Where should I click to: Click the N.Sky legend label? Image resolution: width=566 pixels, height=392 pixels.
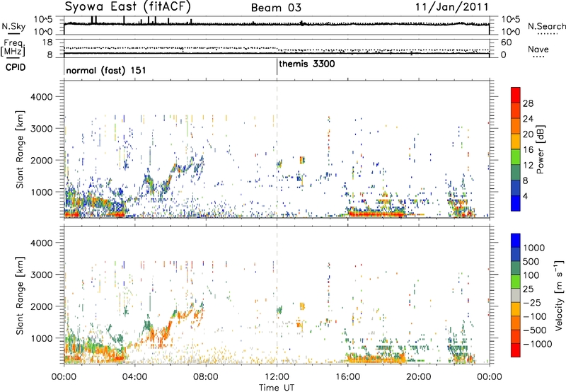click(13, 26)
